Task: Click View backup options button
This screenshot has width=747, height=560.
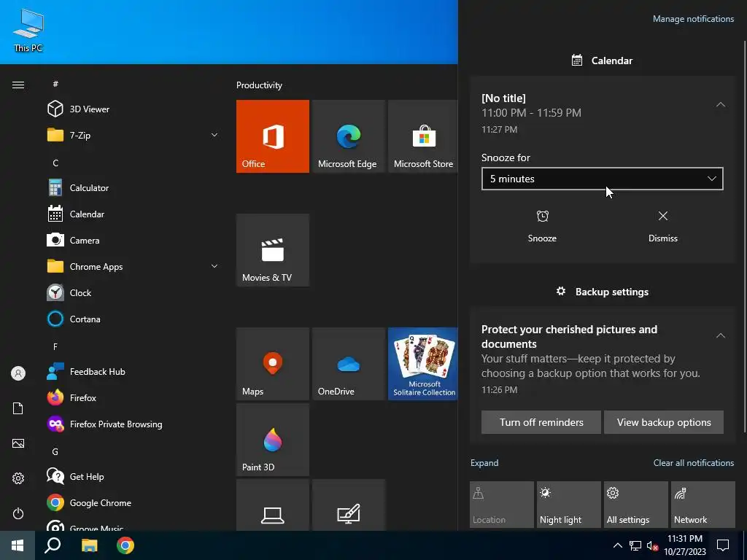Action: 664,422
